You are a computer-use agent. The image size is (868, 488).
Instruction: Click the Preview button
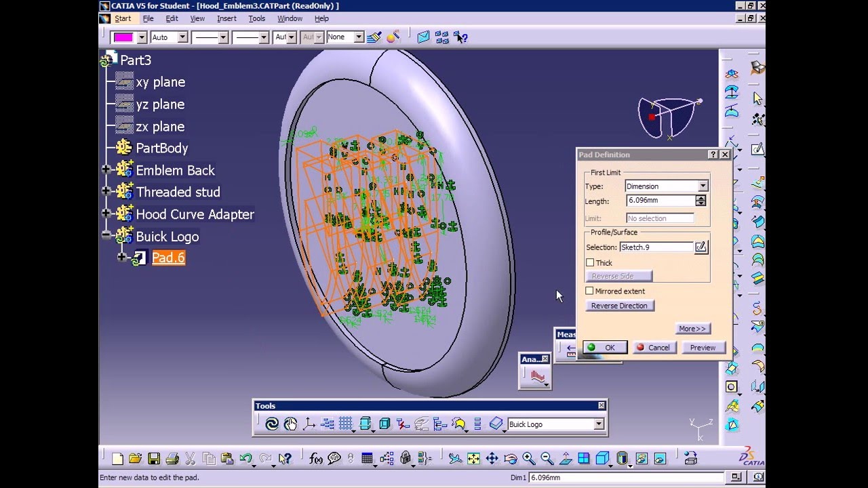[703, 347]
